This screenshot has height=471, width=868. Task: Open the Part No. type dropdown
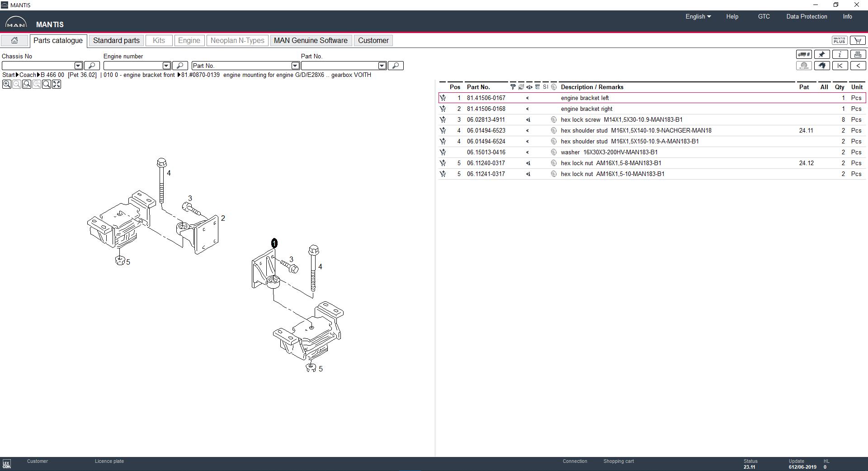(295, 66)
